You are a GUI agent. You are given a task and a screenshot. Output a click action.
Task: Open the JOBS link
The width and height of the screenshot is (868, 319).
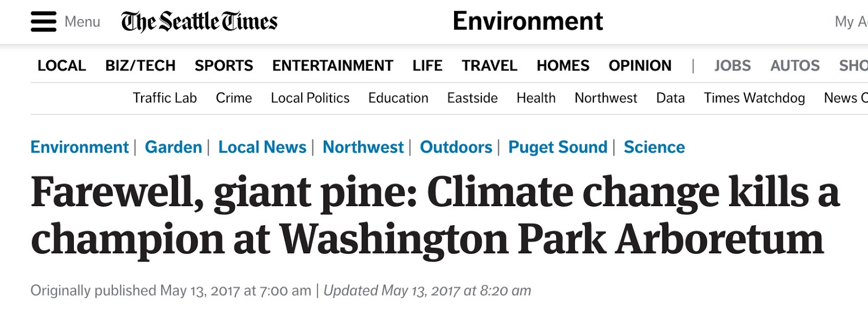(732, 66)
